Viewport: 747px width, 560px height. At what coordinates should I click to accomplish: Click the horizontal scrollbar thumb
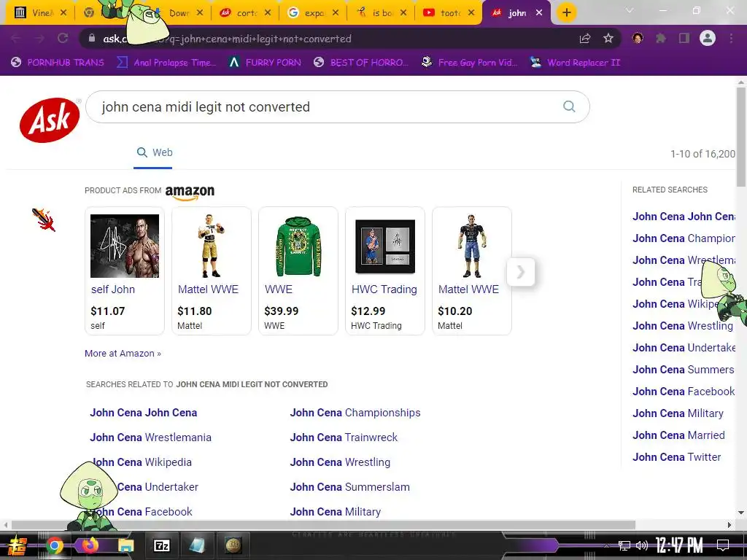tap(323, 525)
